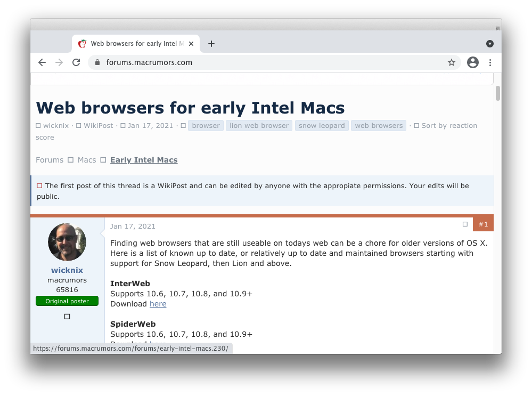Image resolution: width=532 pixels, height=396 pixels.
Task: Bookmark this page with the star icon
Action: click(451, 62)
